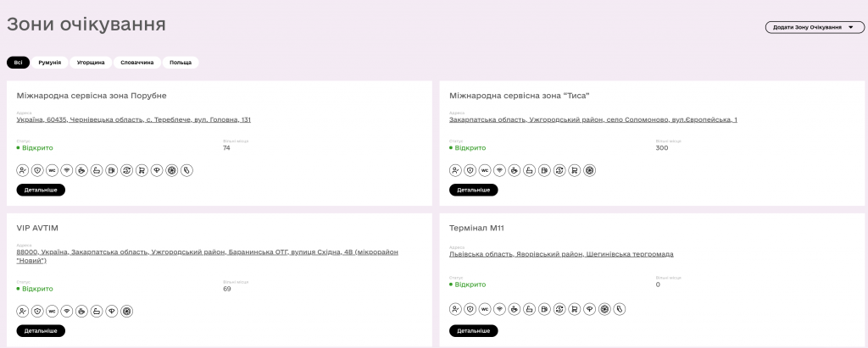Click free places value 300
The height and width of the screenshot is (348, 868).
pyautogui.click(x=661, y=147)
